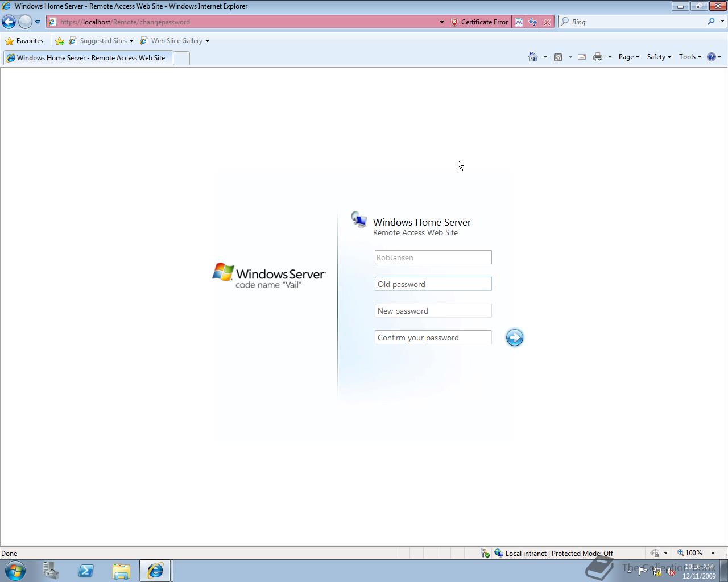The image size is (728, 582).
Task: Launch PowerShell from taskbar
Action: pos(86,571)
